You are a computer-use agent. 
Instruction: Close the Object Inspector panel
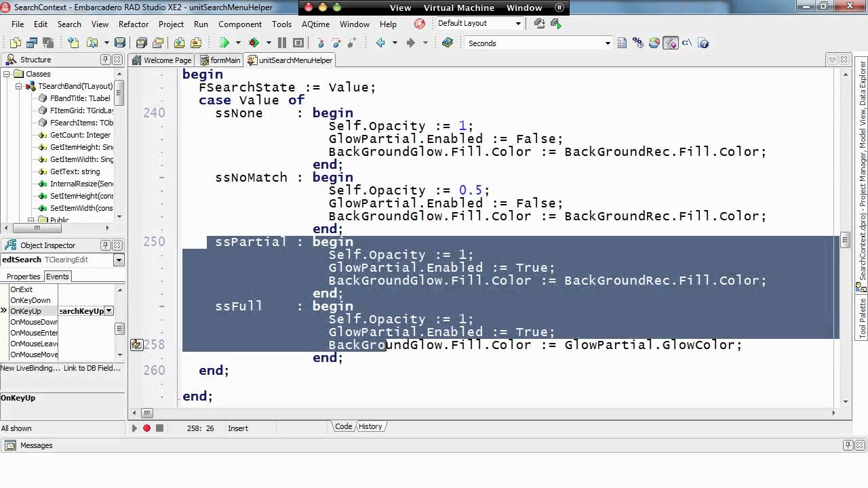click(117, 245)
